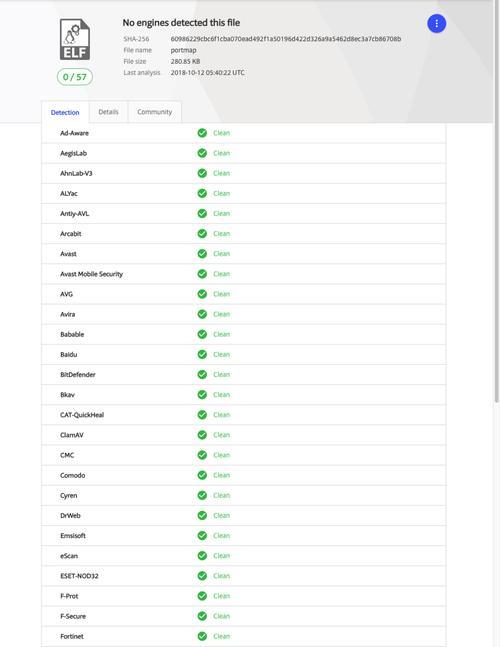Click the portmap file name text

pyautogui.click(x=183, y=50)
